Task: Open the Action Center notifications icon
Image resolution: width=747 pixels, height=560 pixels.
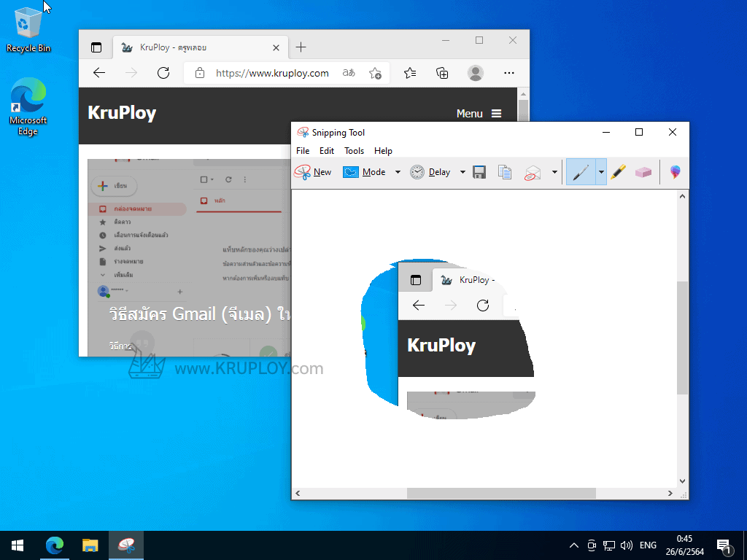Action: tap(724, 546)
